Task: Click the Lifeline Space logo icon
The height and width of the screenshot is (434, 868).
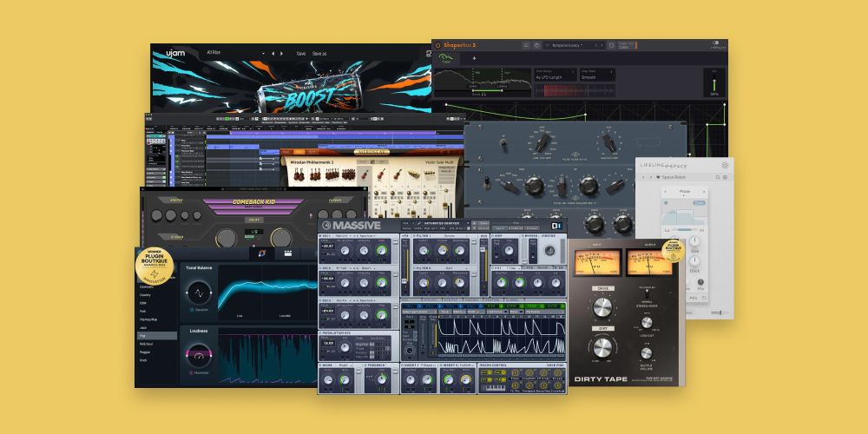Action: point(725,164)
